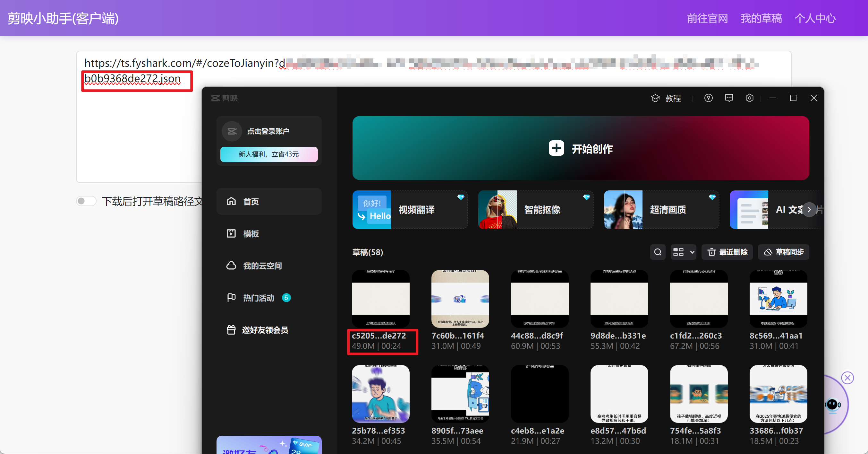Click the 热门活动 badge showing 6

286,298
